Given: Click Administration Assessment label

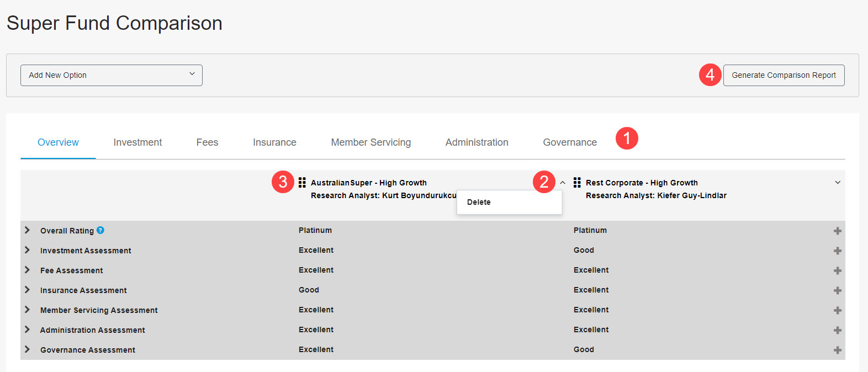Looking at the screenshot, I should (x=92, y=330).
